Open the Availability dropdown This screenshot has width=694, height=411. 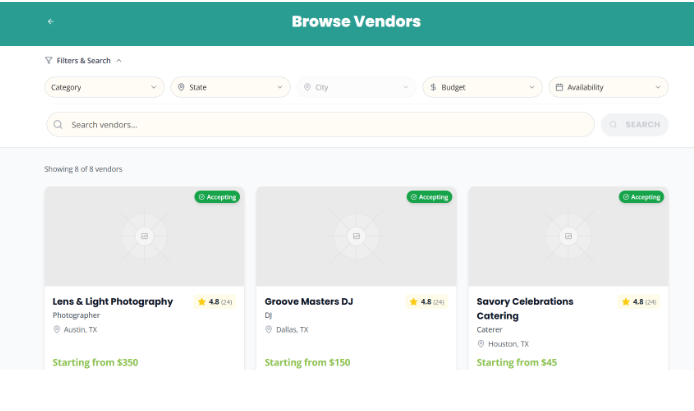point(609,87)
